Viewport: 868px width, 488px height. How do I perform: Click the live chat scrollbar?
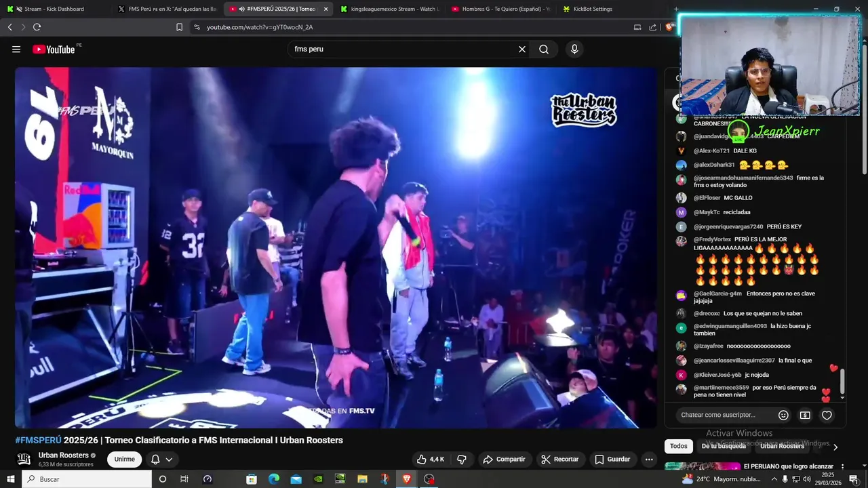coord(842,380)
